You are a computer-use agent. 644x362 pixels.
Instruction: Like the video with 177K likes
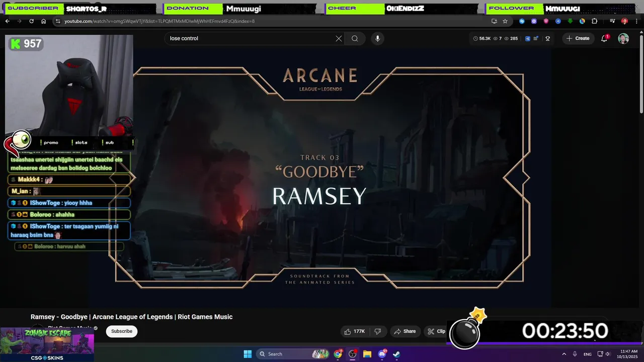tap(354, 331)
